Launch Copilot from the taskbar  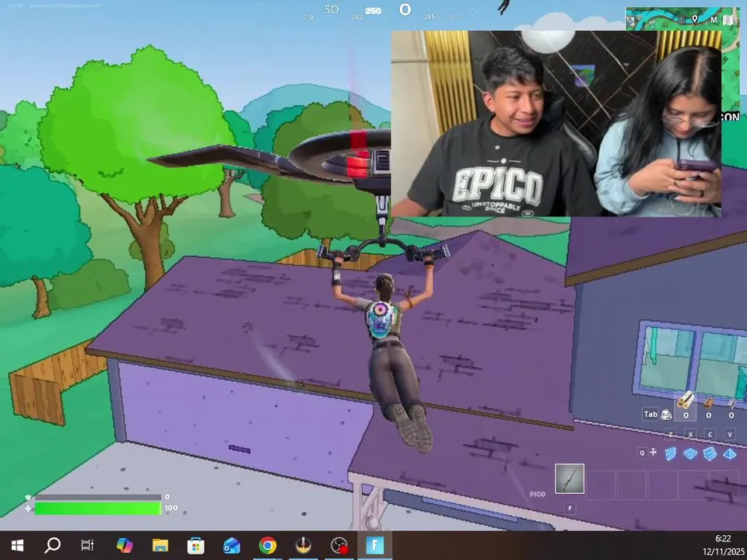124,545
